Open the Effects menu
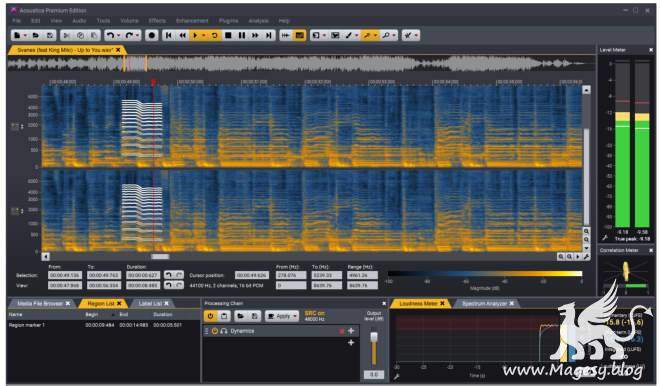This screenshot has width=660, height=386. (x=157, y=21)
